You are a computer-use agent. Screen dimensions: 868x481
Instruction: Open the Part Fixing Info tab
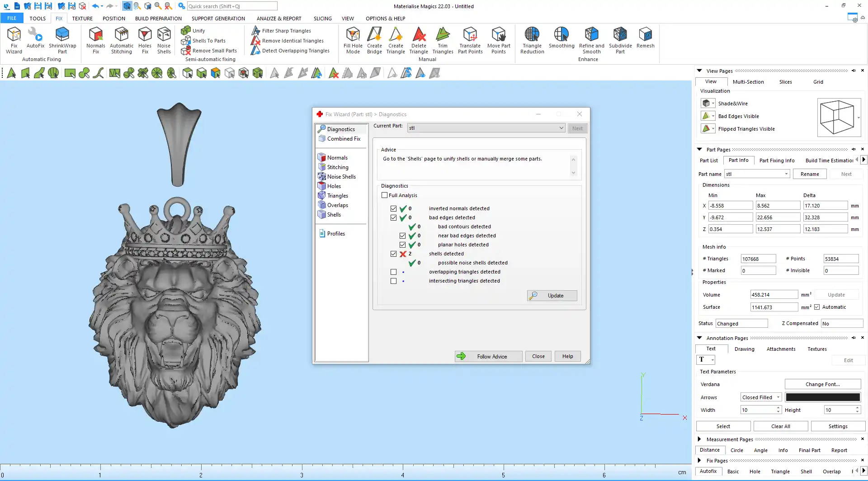pos(777,160)
